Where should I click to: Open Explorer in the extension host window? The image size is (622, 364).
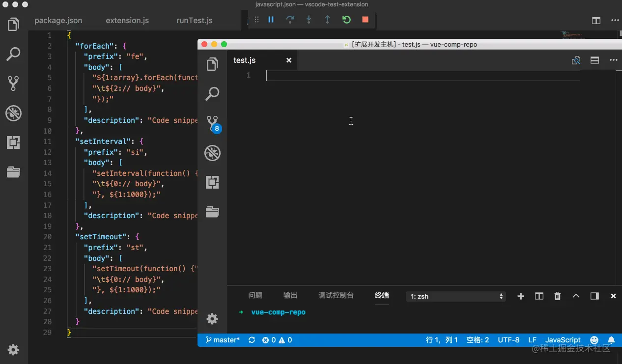tap(212, 64)
